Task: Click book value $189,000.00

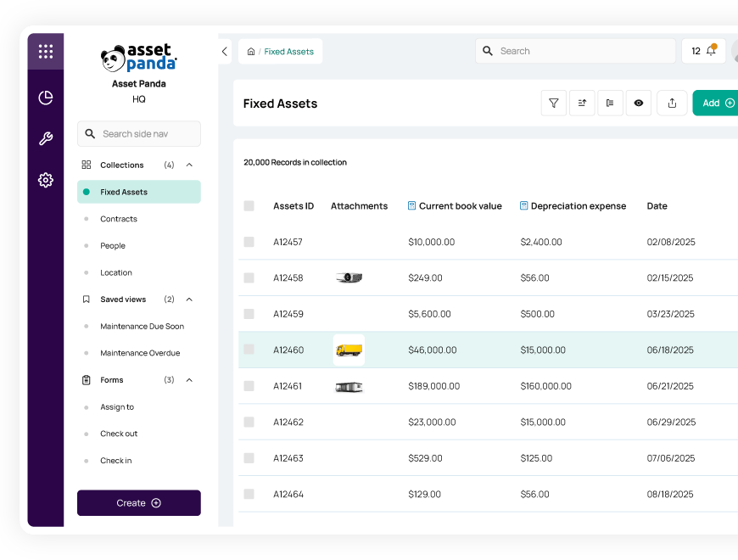Action: 434,386
